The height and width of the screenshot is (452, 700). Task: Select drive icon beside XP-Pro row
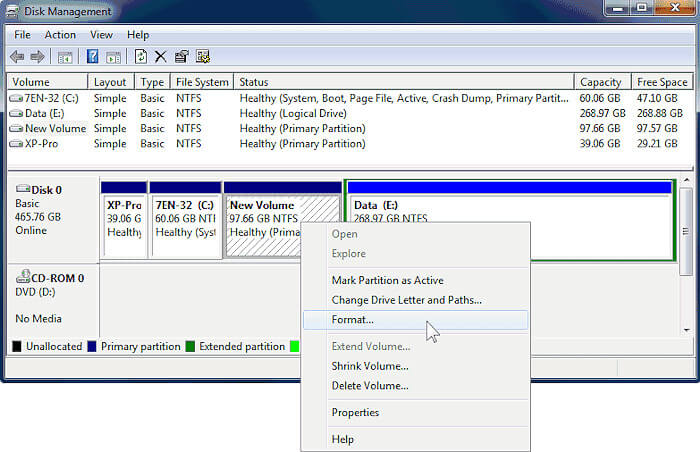tap(16, 144)
